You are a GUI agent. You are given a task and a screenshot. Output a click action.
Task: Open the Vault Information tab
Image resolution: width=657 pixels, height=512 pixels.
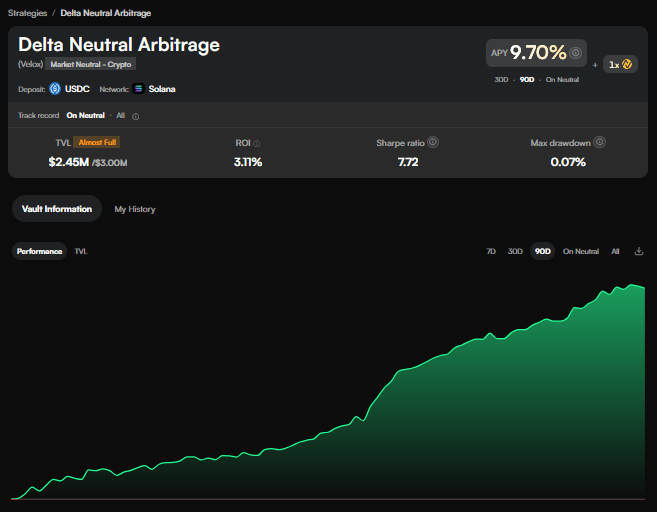(x=57, y=209)
